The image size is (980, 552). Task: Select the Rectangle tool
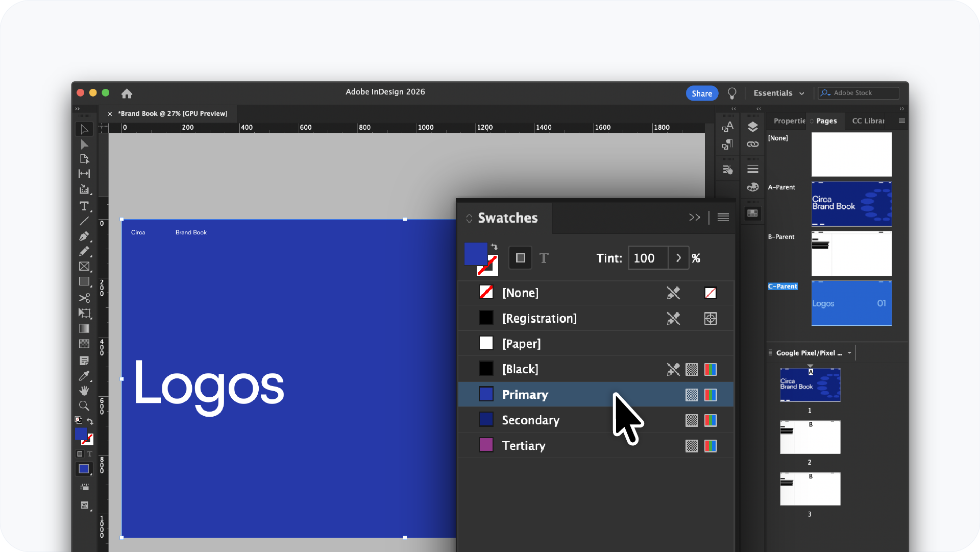(x=84, y=281)
